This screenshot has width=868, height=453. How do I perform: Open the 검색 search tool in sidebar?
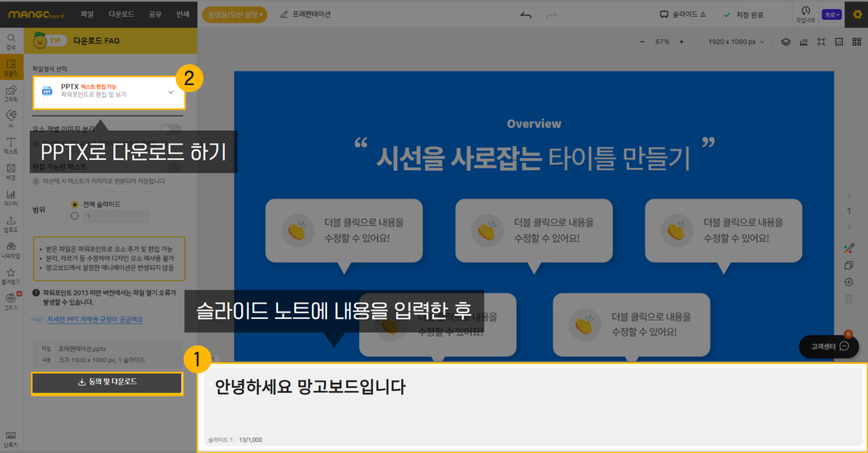pyautogui.click(x=11, y=42)
